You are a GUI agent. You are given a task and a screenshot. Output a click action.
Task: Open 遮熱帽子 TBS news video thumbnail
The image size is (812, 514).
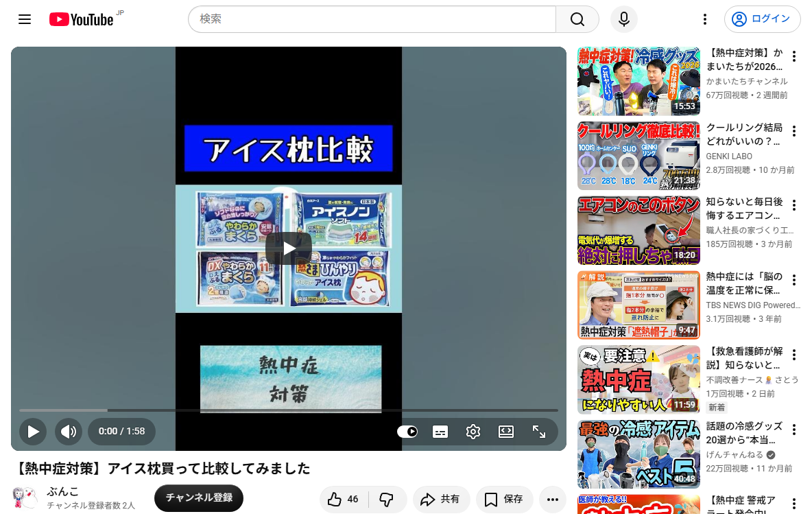tap(638, 305)
